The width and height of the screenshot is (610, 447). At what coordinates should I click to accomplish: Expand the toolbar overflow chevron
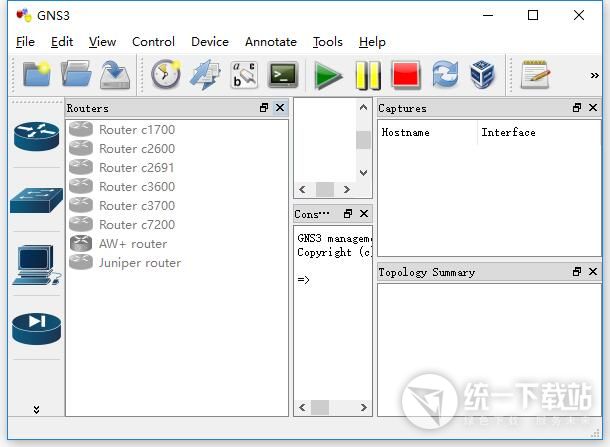click(x=594, y=75)
